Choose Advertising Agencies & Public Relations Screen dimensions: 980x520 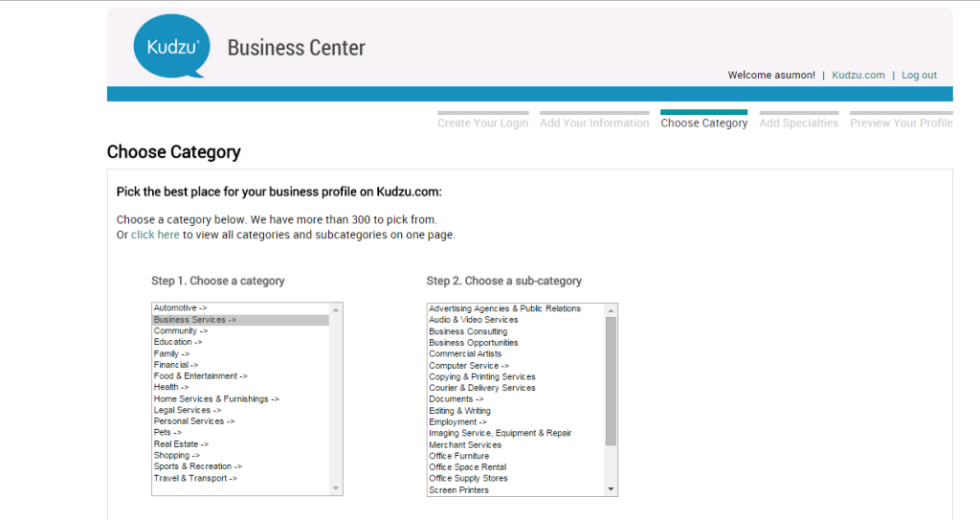516,308
